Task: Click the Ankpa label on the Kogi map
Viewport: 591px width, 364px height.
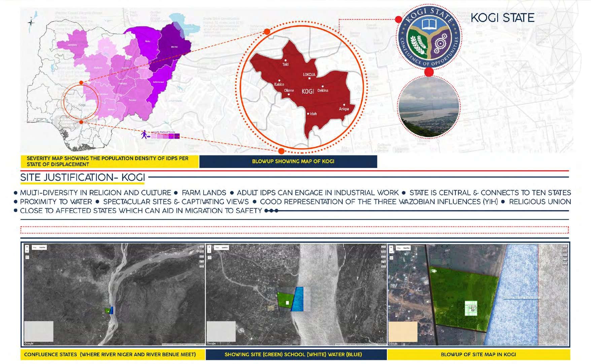Action: pyautogui.click(x=344, y=109)
